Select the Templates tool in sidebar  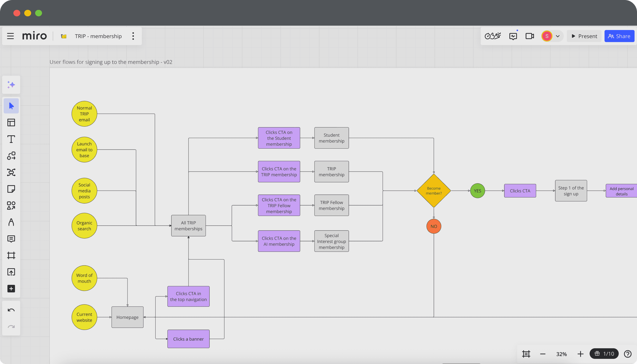click(11, 122)
